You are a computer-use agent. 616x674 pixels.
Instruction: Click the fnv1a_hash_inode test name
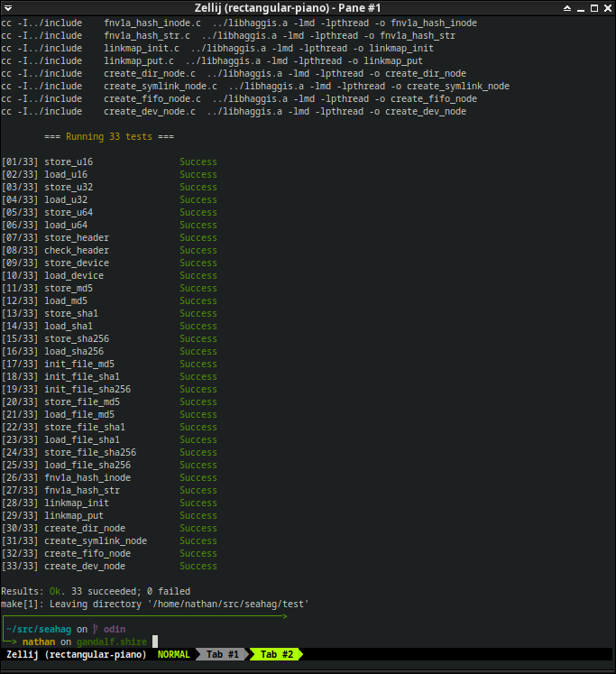coord(87,477)
